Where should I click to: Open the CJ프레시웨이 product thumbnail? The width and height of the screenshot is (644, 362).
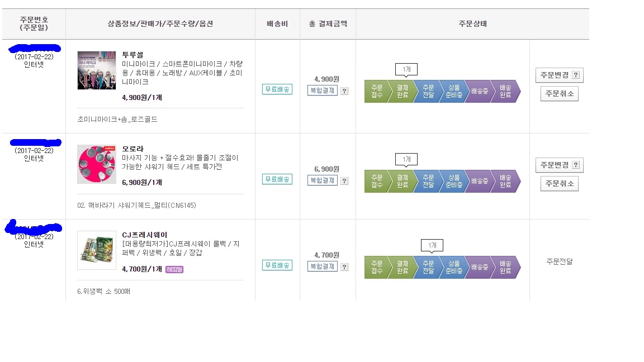point(97,250)
